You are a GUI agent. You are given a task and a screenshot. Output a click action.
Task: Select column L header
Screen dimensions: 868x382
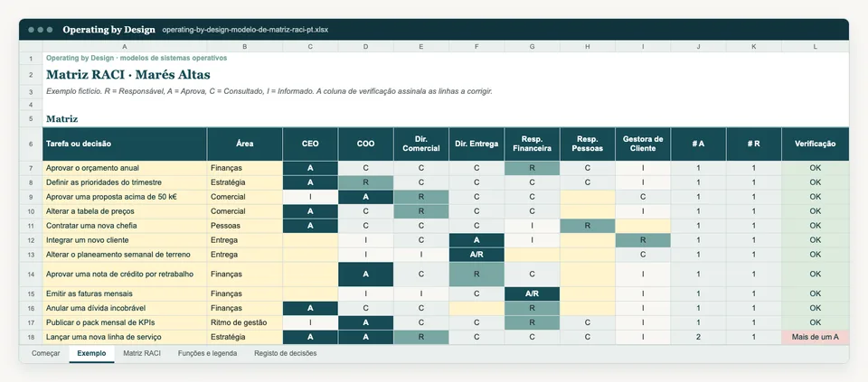click(815, 47)
